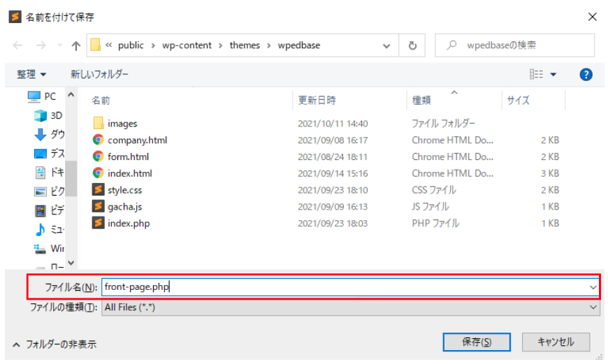Click the view layout icon
608x364 pixels.
coord(536,74)
